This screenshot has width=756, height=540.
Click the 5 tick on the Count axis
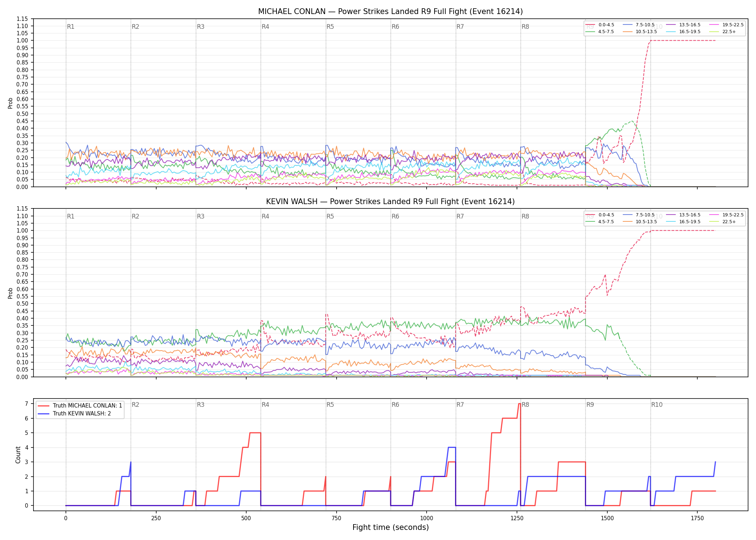pos(26,433)
